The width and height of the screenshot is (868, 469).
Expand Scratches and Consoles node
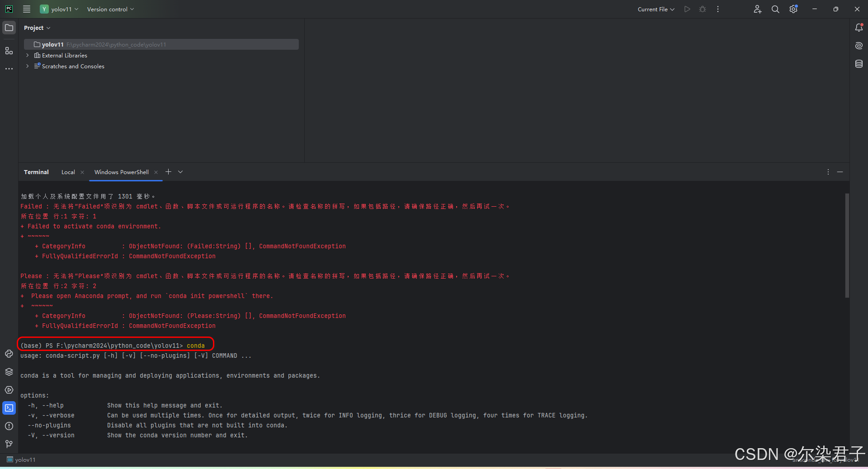point(28,66)
